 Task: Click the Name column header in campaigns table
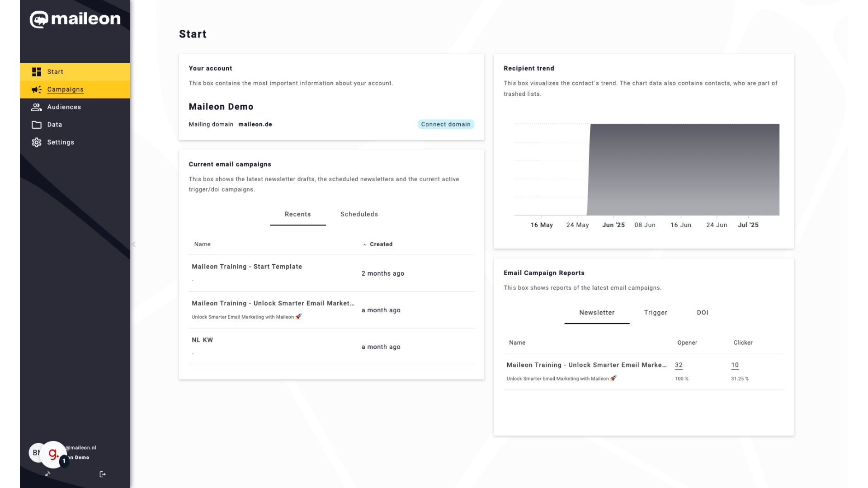pyautogui.click(x=202, y=244)
